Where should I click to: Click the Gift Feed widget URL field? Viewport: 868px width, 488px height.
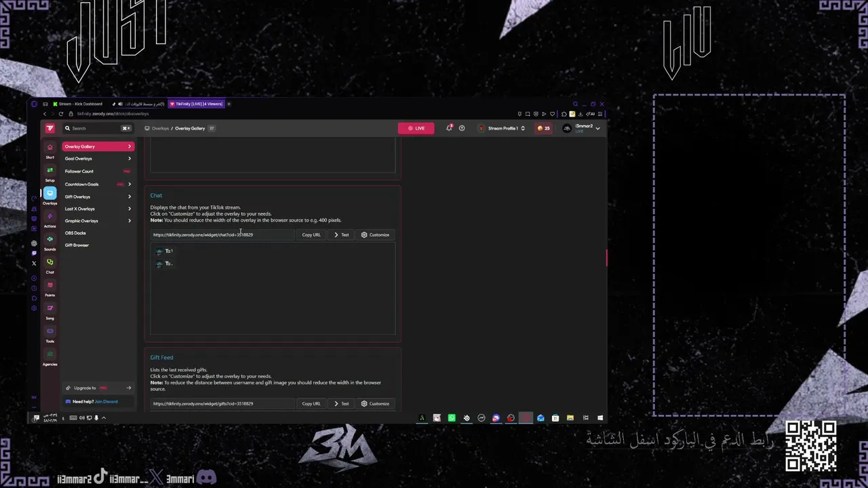(222, 403)
